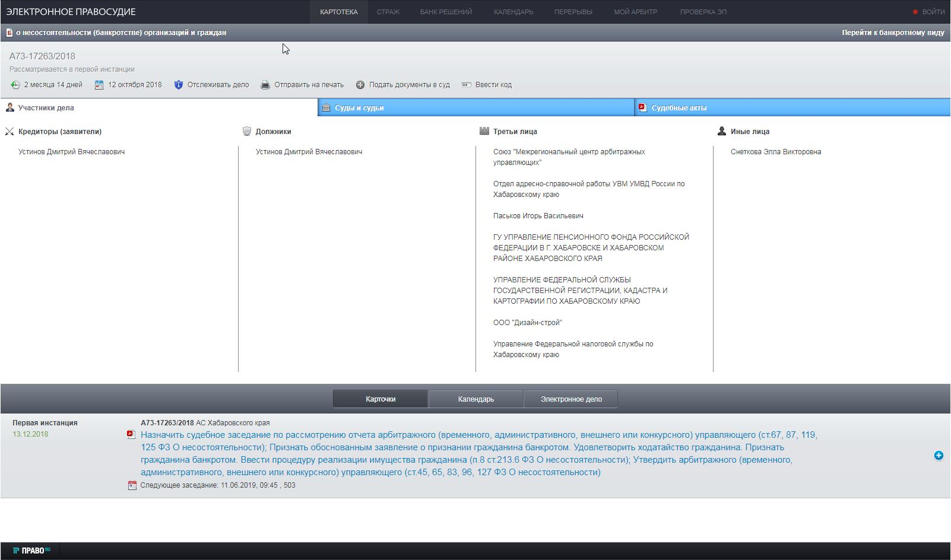951x560 pixels.
Task: Open the blue court decision text link
Action: [x=478, y=453]
